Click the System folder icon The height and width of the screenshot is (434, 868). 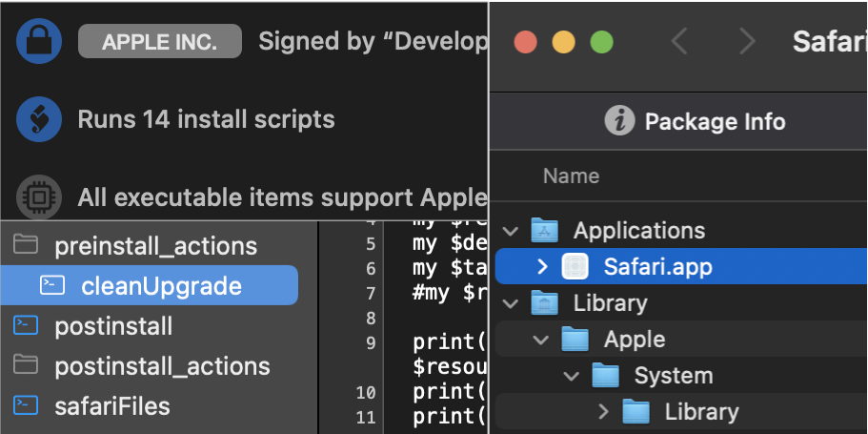pyautogui.click(x=605, y=375)
